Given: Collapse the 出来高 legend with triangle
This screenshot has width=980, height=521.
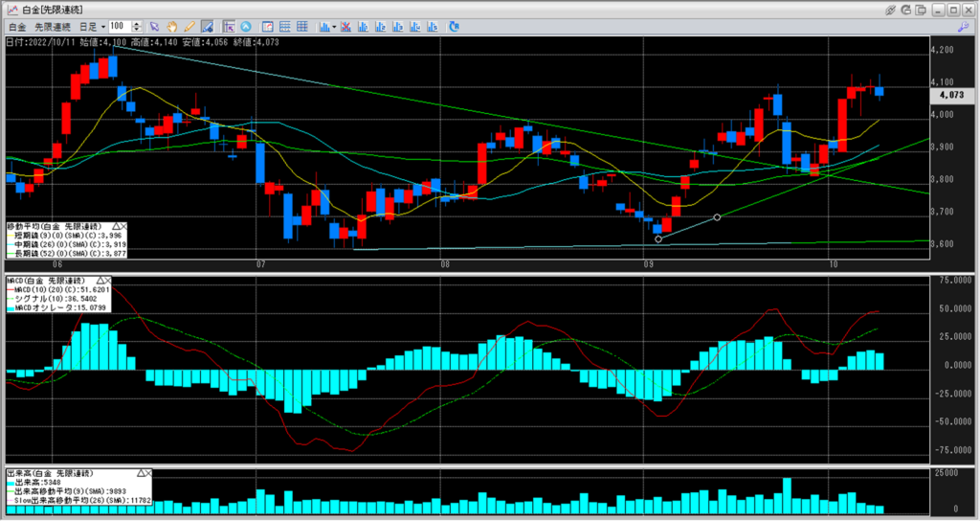Looking at the screenshot, I should pos(142,473).
